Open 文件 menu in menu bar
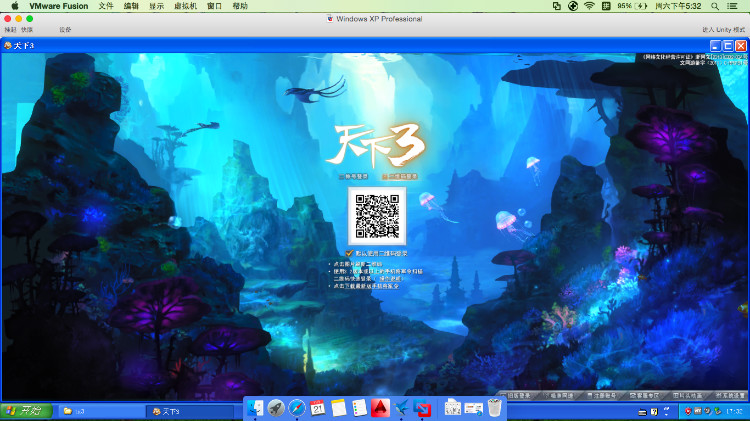 [x=106, y=6]
